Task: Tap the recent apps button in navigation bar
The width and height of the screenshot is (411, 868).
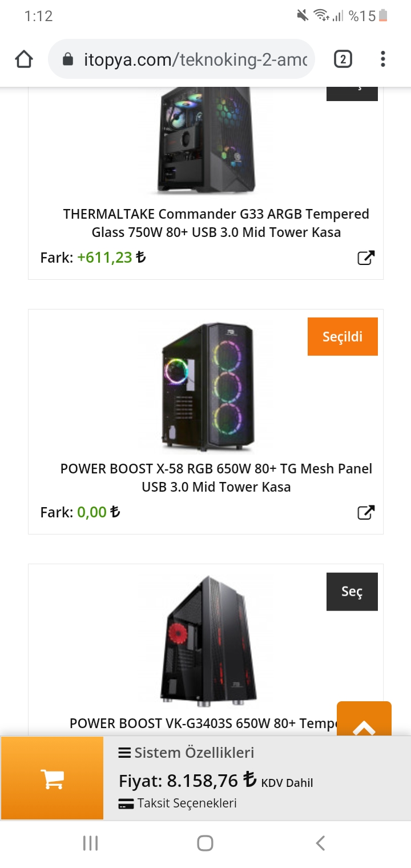Action: (x=90, y=842)
